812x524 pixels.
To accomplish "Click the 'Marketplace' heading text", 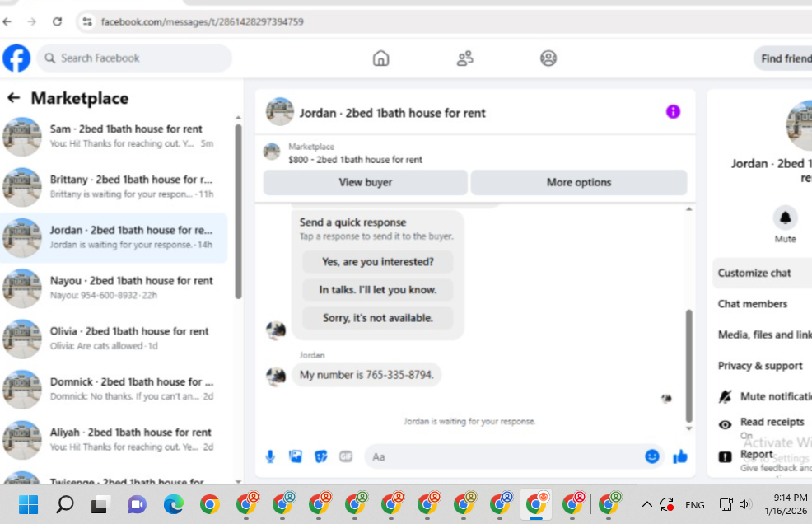I will (80, 98).
